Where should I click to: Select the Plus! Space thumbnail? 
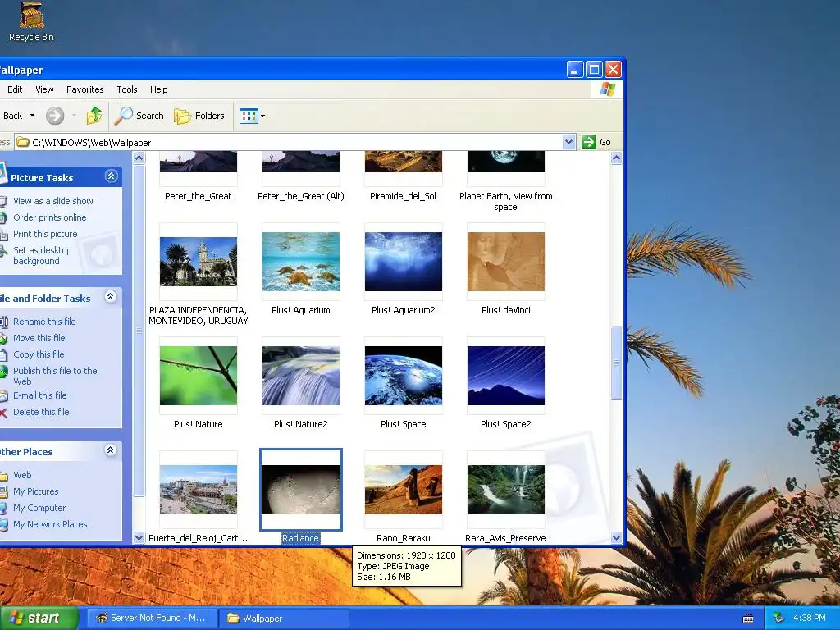coord(404,376)
